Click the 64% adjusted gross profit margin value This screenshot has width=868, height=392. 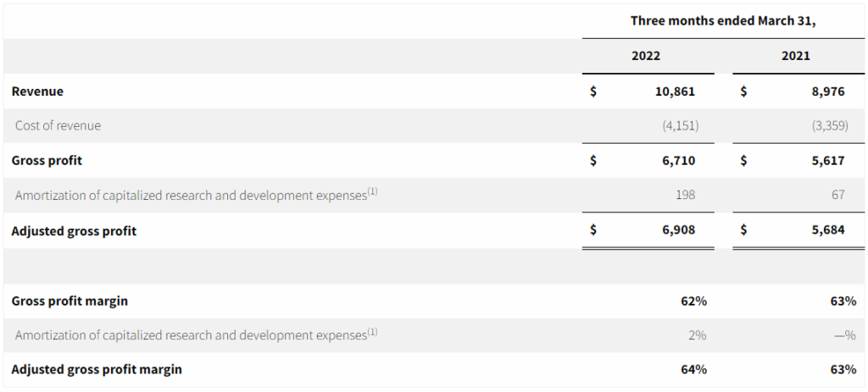pos(693,369)
